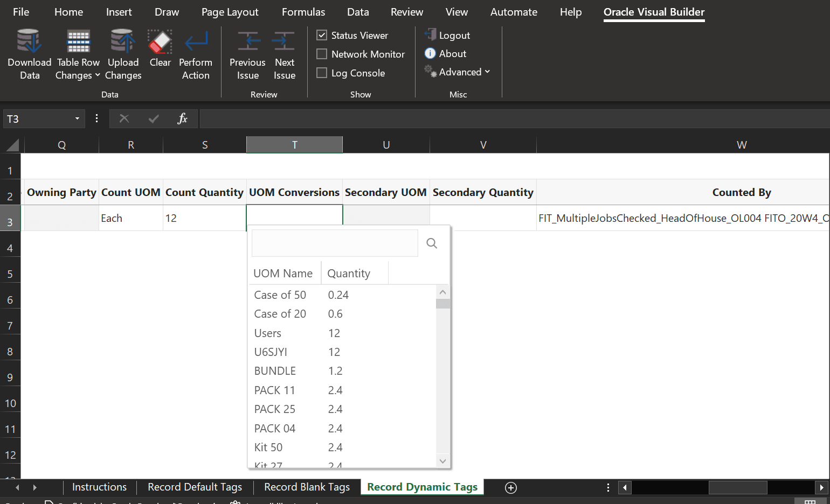Click previous sheet navigation arrow
830x504 pixels.
17,487
